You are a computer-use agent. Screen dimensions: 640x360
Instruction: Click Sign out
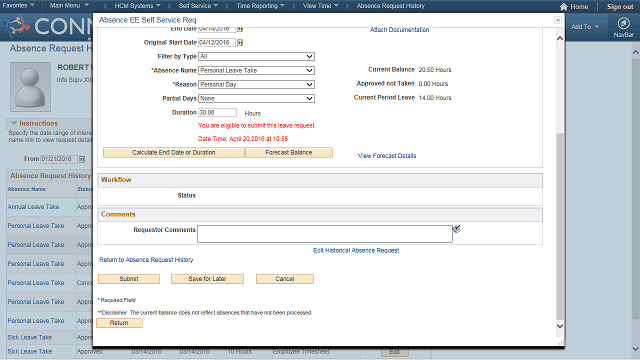tap(620, 7)
